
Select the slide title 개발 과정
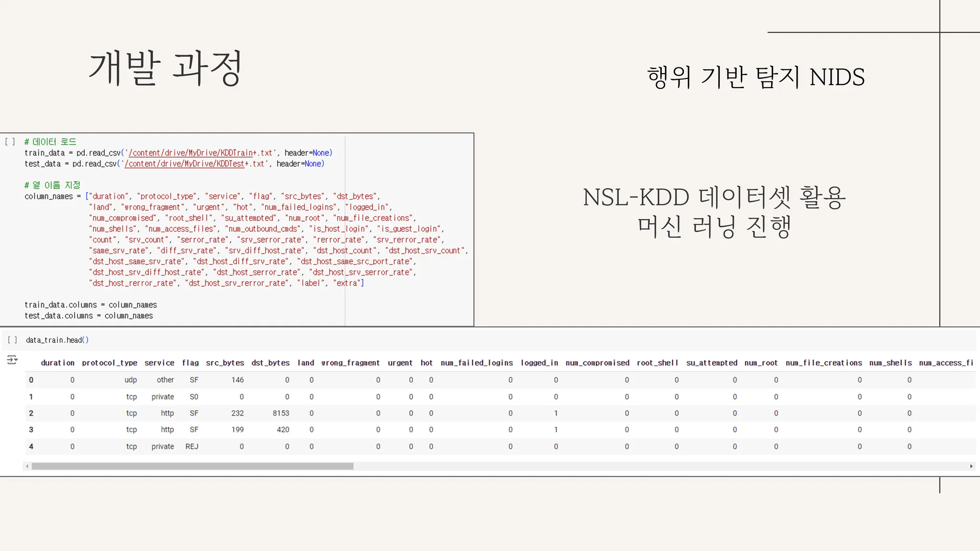click(166, 68)
